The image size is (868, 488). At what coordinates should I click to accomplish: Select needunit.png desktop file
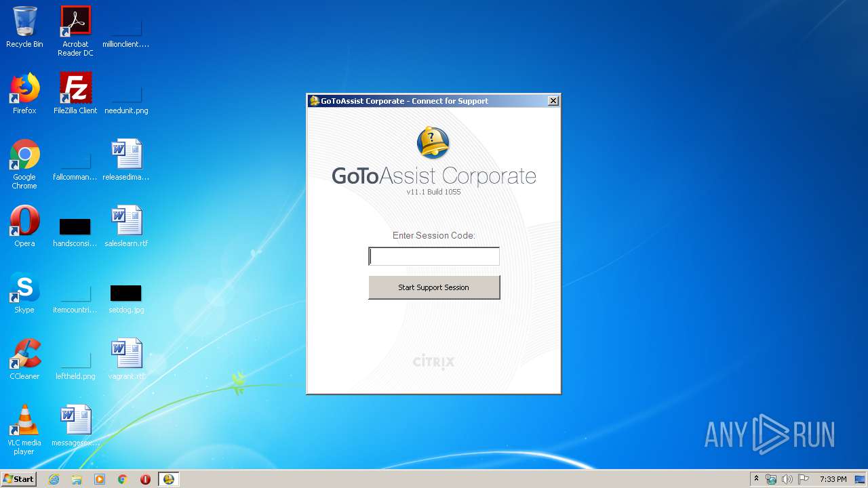coord(126,98)
